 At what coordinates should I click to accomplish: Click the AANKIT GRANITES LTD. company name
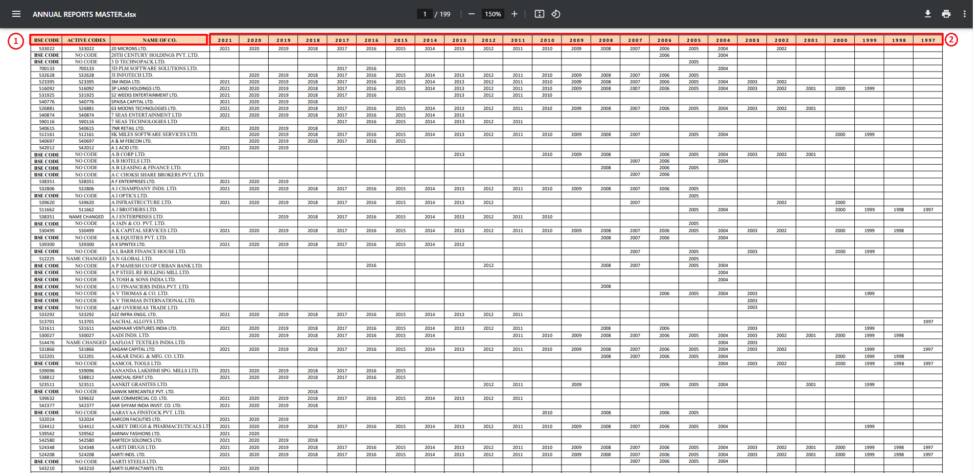(139, 385)
